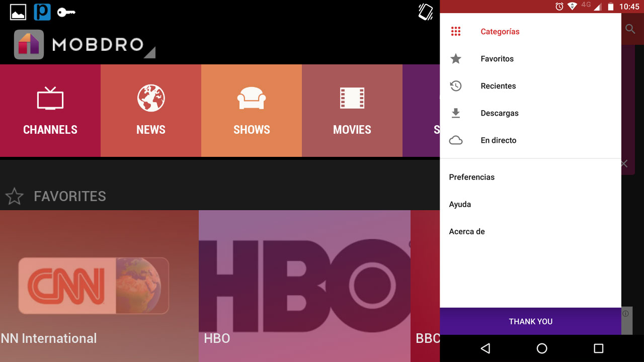The height and width of the screenshot is (362, 644).
Task: Tap the ad info icon
Action: click(625, 314)
